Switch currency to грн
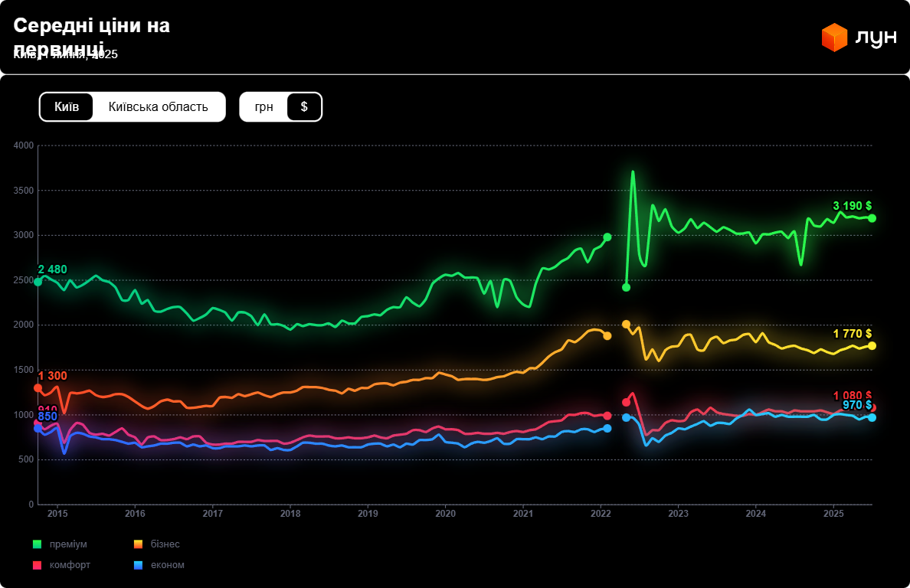The height and width of the screenshot is (588, 910). coord(264,106)
